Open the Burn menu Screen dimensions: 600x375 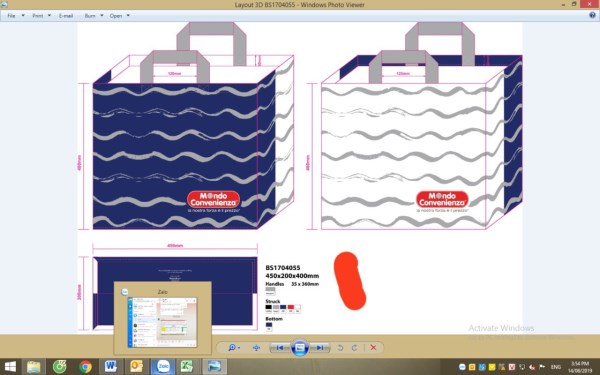click(x=90, y=16)
